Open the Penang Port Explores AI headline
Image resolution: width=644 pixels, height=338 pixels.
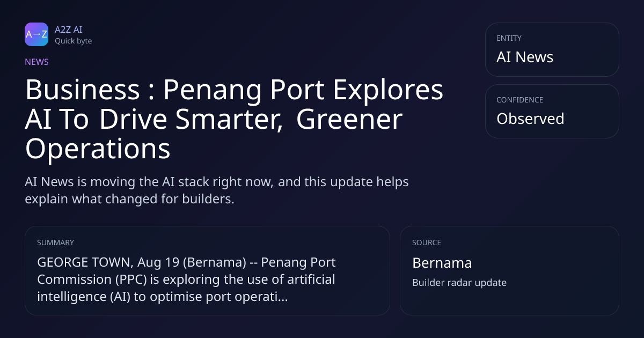[x=234, y=119]
